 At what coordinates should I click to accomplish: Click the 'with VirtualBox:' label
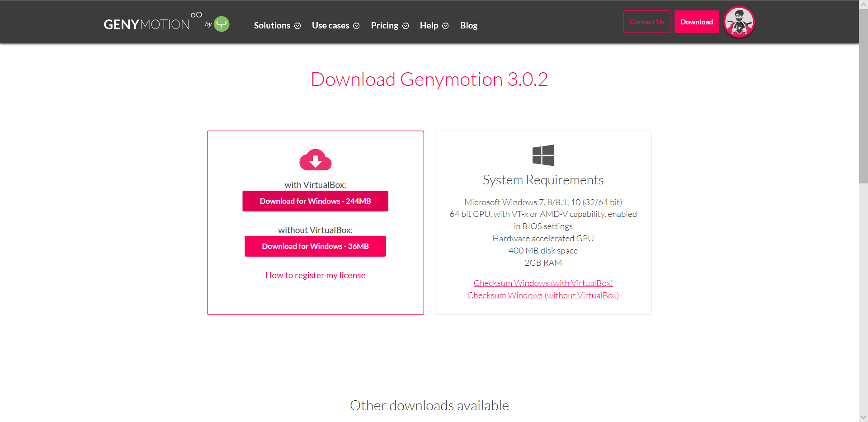tap(316, 185)
